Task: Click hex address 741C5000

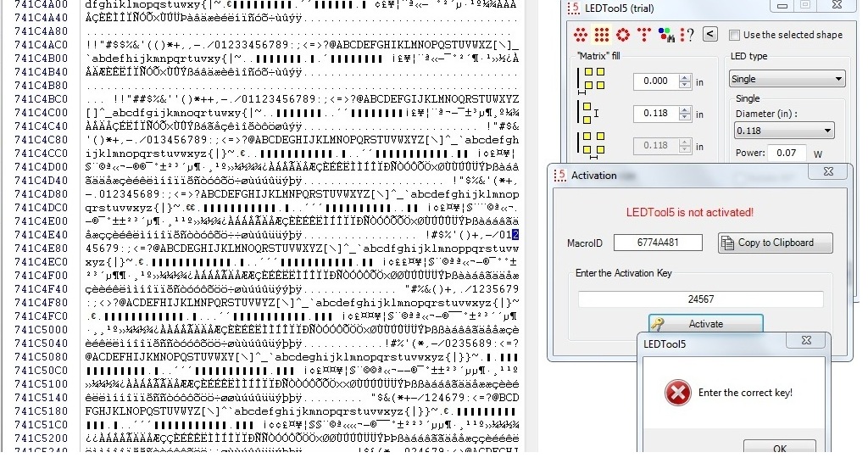Action: [x=42, y=330]
